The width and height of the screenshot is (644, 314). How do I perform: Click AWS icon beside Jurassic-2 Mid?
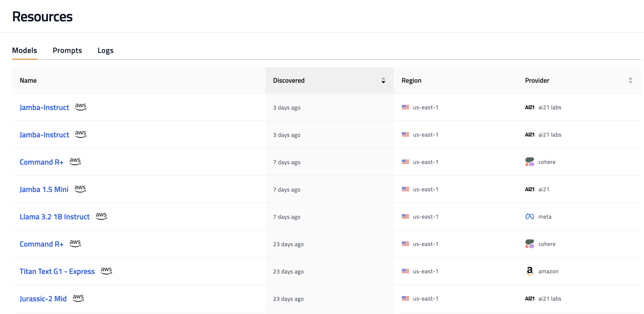point(78,298)
